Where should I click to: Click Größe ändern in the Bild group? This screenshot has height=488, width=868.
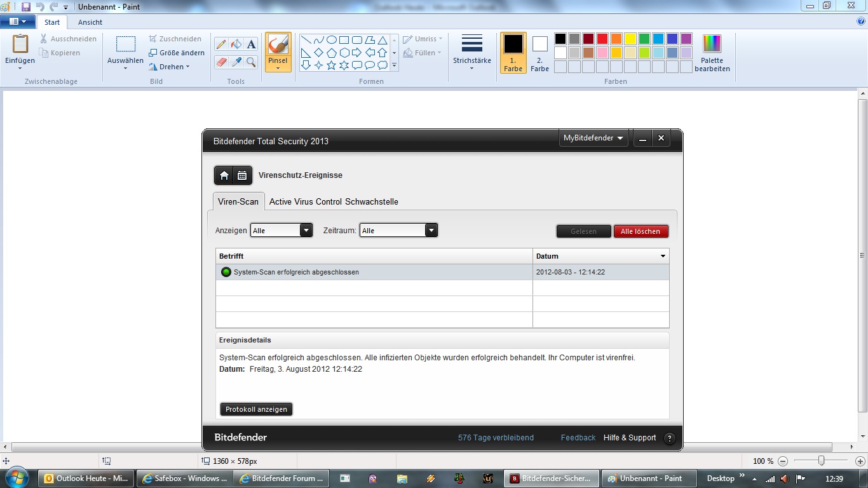[177, 53]
